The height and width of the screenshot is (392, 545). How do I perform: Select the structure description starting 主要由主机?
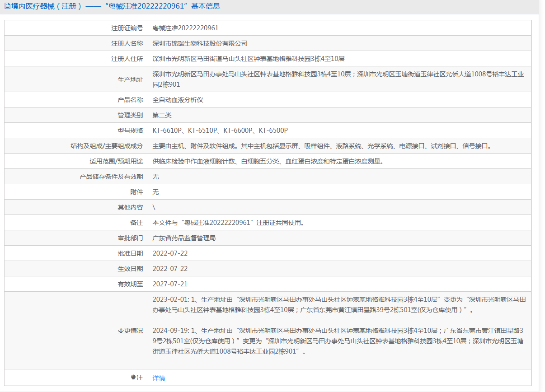click(x=322, y=146)
